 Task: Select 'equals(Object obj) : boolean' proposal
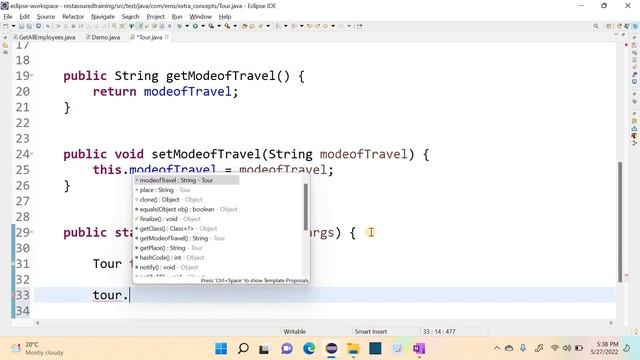(x=186, y=209)
